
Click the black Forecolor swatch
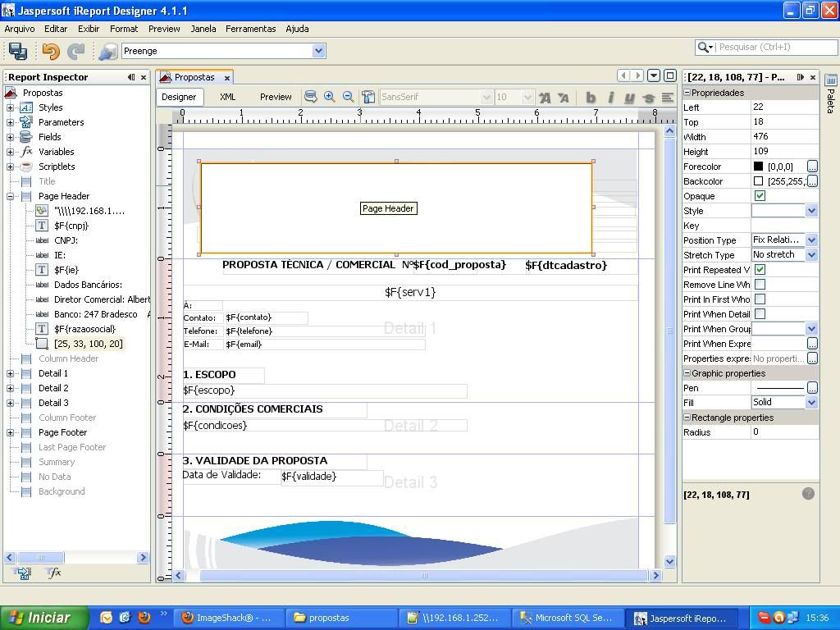(x=758, y=167)
